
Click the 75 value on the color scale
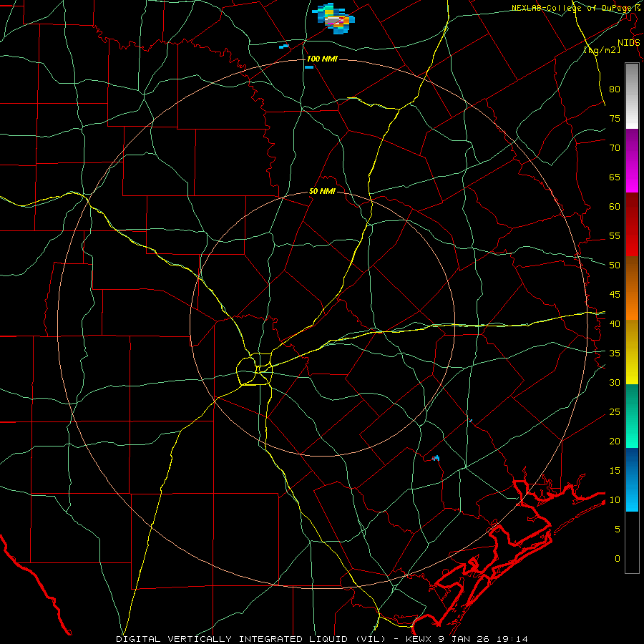pos(615,118)
